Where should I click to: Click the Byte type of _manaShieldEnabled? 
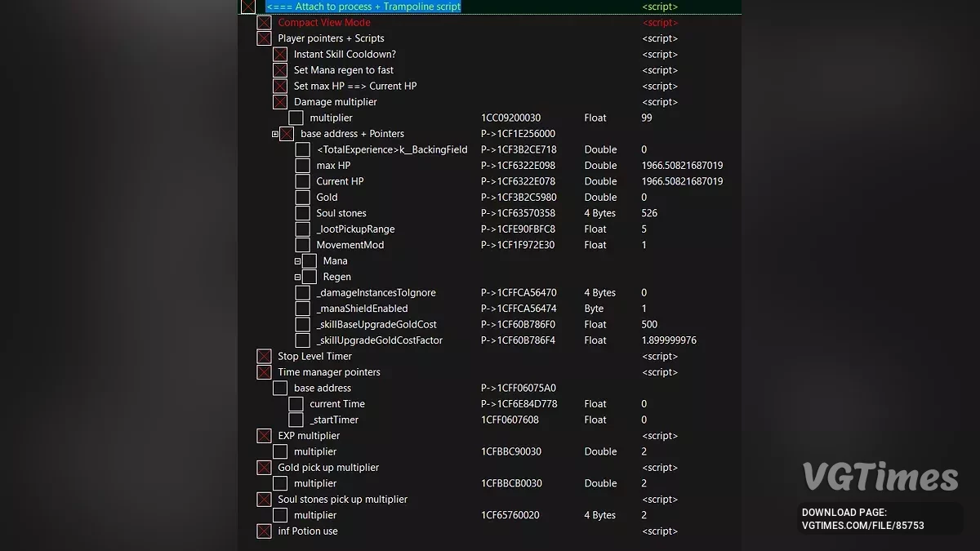594,309
